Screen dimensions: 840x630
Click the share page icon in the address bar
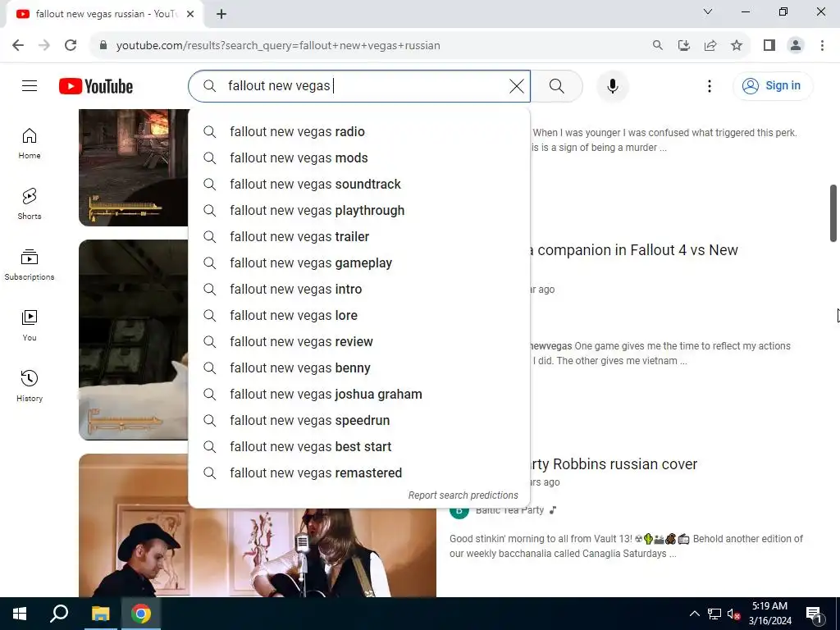point(710,46)
